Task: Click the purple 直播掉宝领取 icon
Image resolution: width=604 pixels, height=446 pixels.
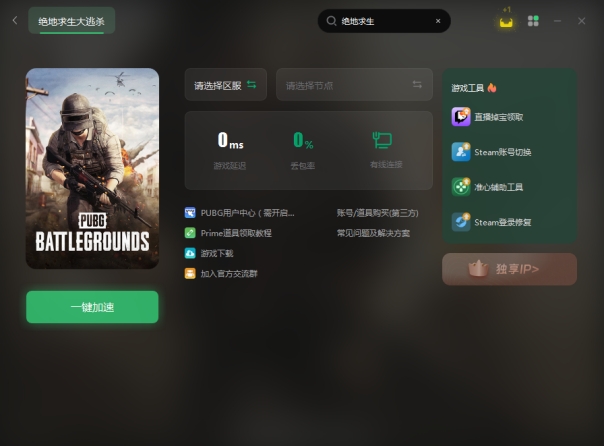Action: pyautogui.click(x=461, y=117)
